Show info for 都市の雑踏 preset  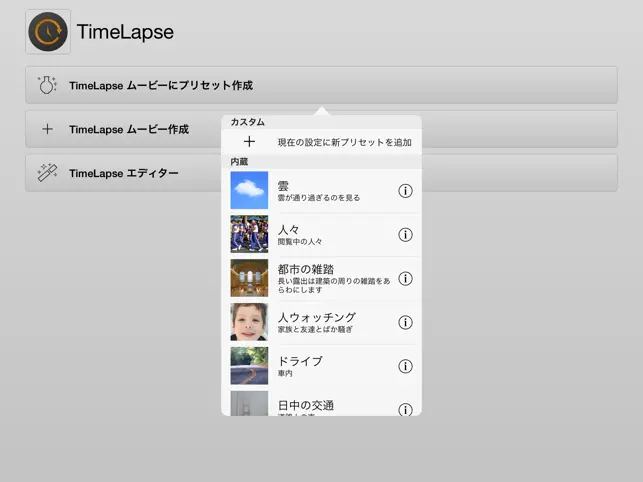[405, 279]
